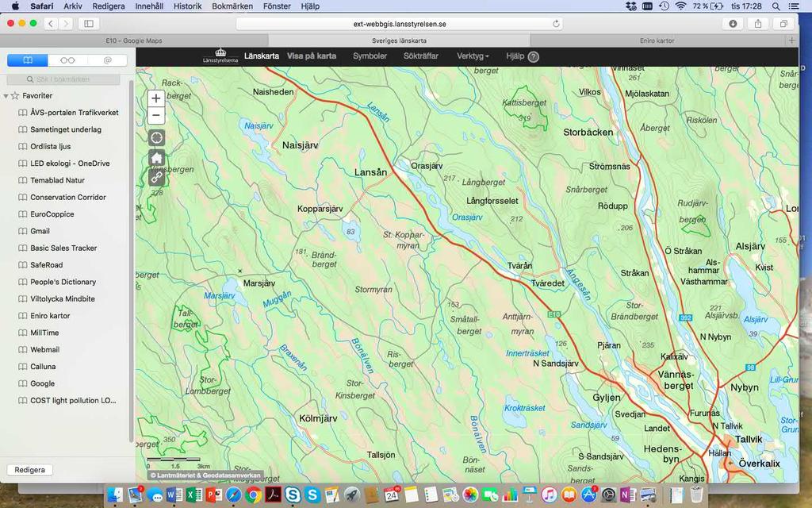
Task: Reset map to home extent
Action: click(x=156, y=158)
